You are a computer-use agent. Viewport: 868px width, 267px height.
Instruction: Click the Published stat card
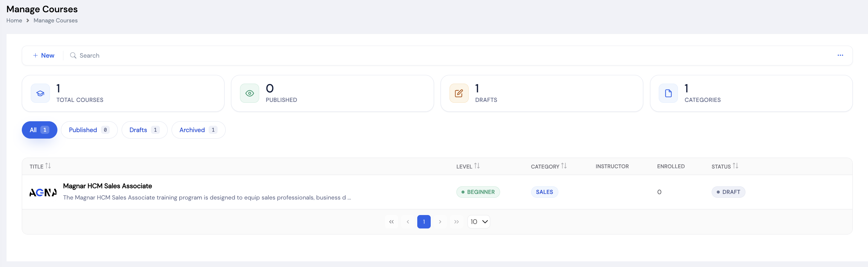coord(332,93)
